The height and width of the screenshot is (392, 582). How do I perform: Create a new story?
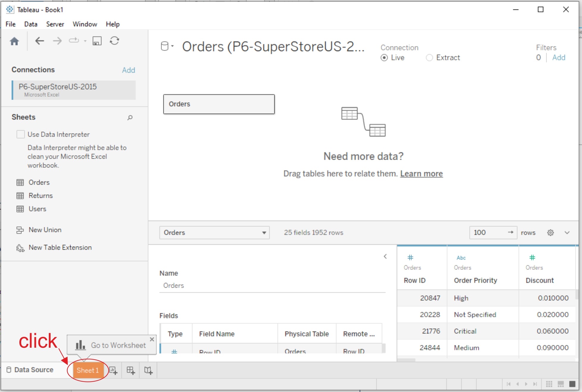click(148, 370)
